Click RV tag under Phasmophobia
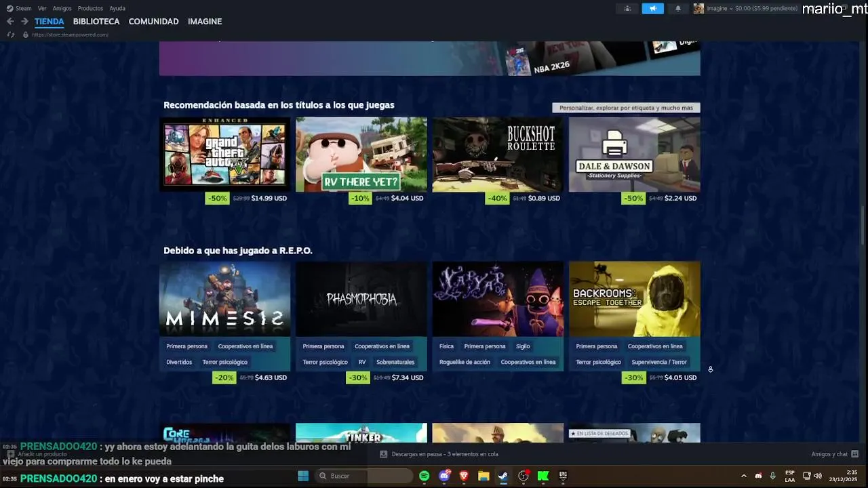Screen dimensions: 868x488 click(362, 362)
